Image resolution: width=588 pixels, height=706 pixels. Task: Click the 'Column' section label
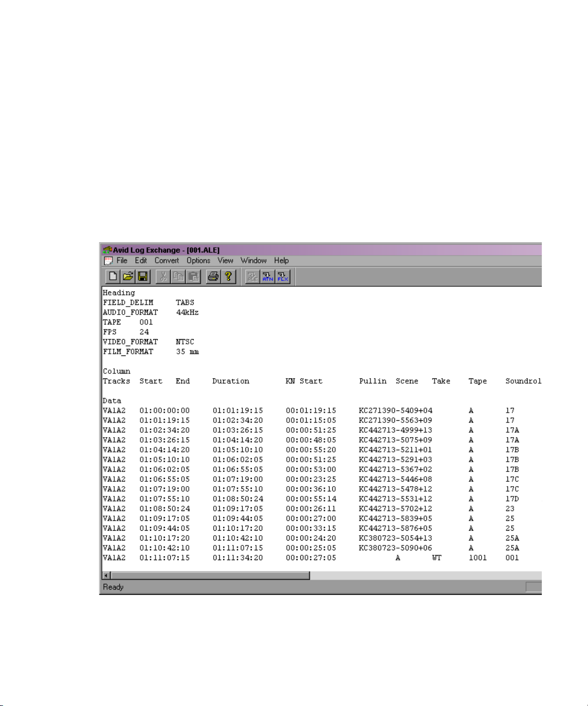(117, 371)
